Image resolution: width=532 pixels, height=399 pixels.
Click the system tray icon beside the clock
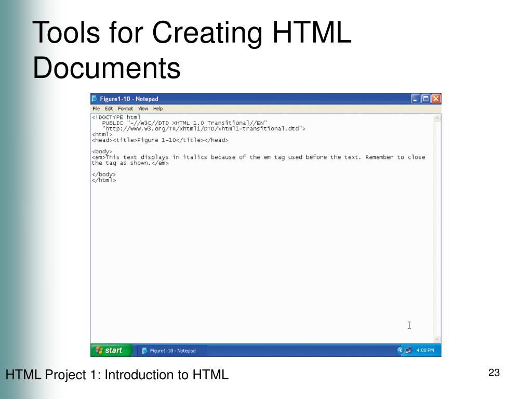click(408, 350)
